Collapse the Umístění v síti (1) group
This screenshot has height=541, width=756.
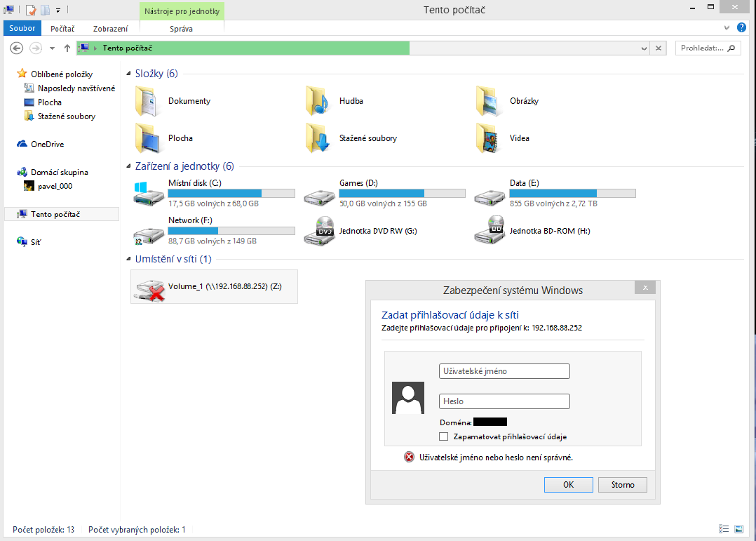click(129, 259)
